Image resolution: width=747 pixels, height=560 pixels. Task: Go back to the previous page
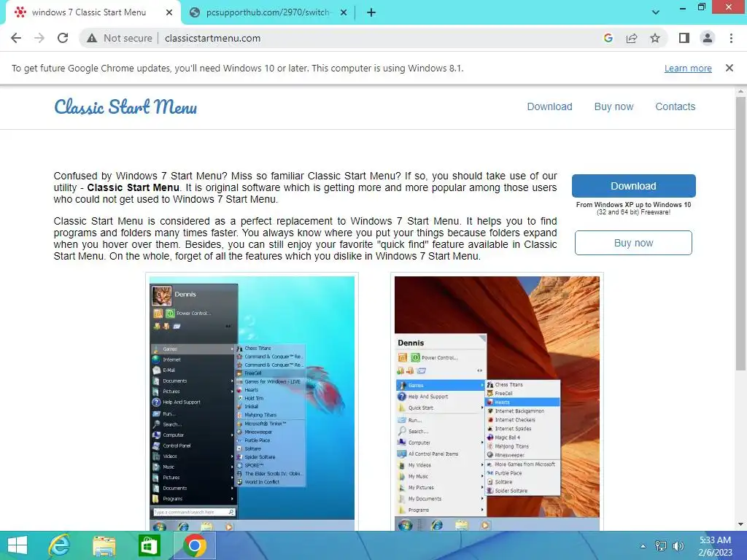click(x=16, y=38)
